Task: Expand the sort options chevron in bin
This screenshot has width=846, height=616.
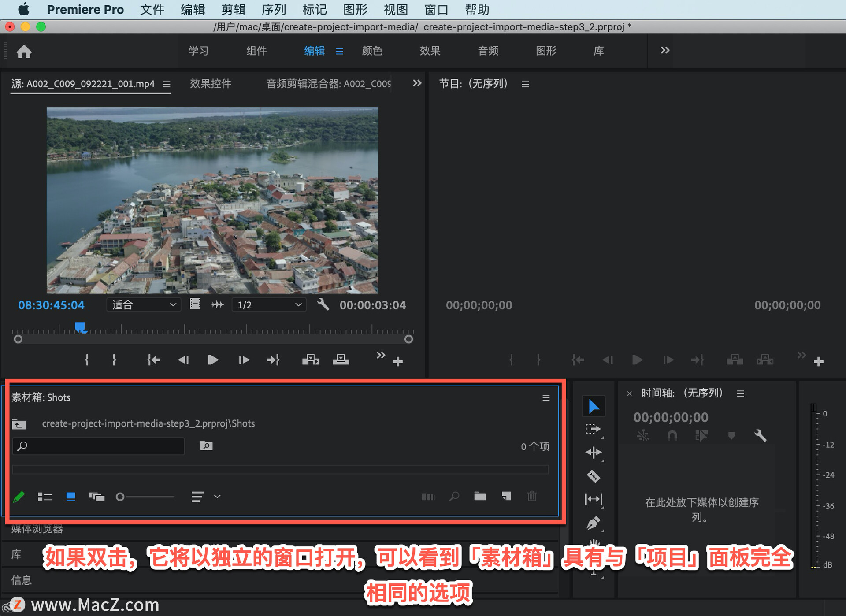Action: click(x=217, y=497)
